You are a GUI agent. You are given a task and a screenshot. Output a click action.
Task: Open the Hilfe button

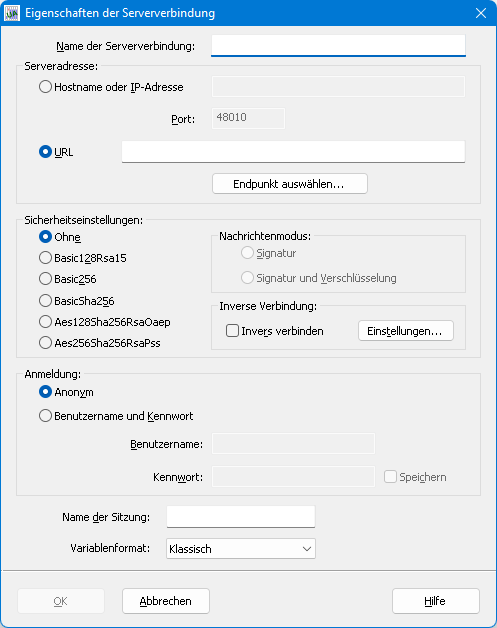point(436,601)
